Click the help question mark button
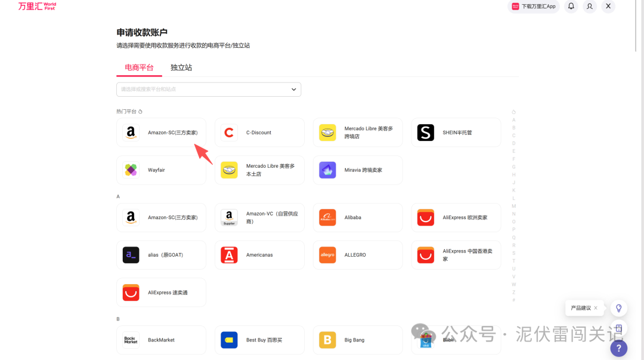This screenshot has height=360, width=644. pos(618,348)
